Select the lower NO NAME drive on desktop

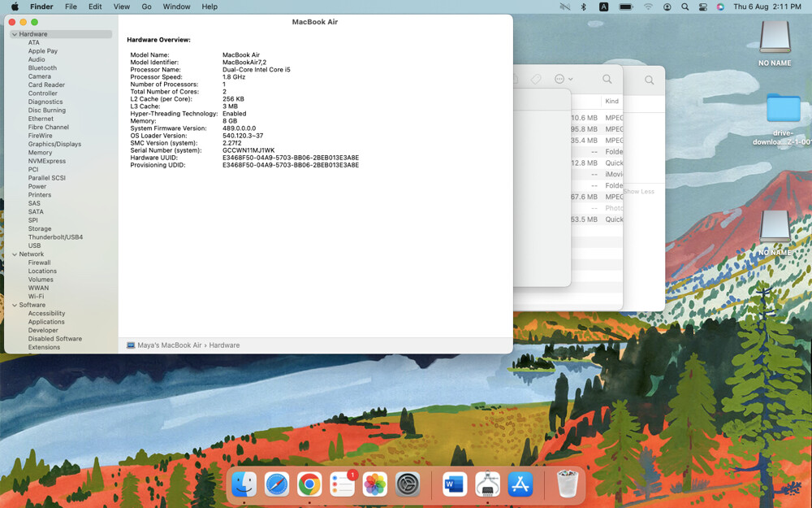click(x=775, y=233)
